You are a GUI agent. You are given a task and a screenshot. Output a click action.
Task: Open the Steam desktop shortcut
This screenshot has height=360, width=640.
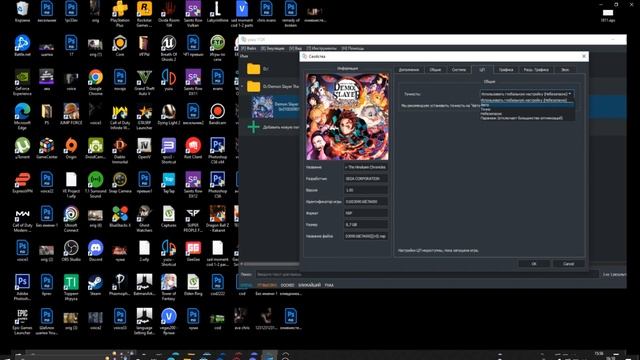point(96,285)
